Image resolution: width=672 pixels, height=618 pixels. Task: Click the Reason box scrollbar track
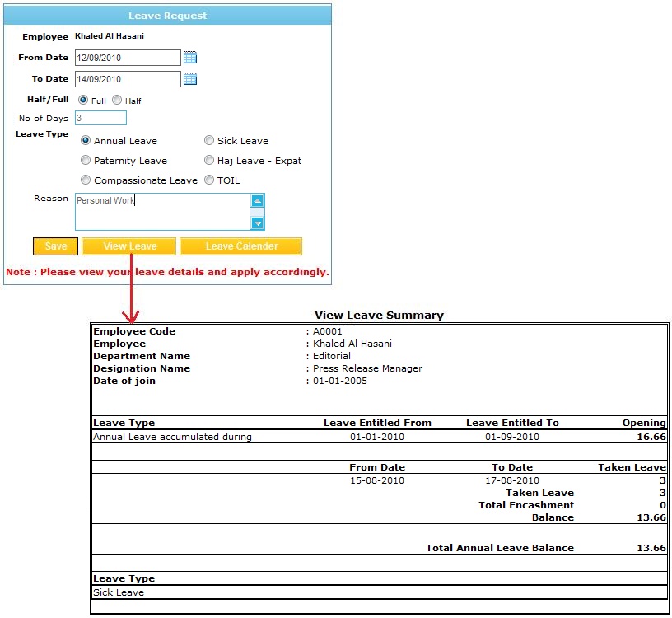(257, 212)
